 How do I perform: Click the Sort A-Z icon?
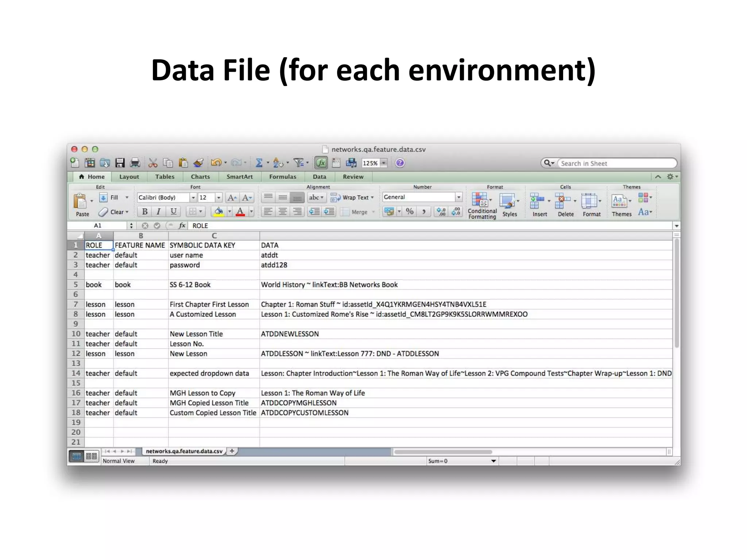pos(278,163)
